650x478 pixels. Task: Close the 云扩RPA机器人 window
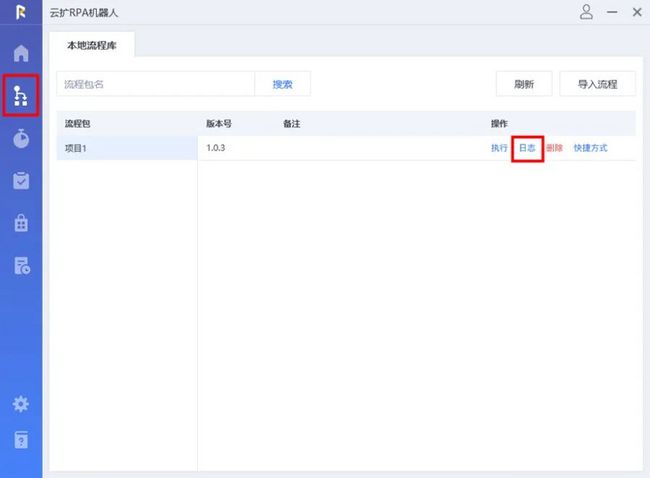click(x=637, y=12)
